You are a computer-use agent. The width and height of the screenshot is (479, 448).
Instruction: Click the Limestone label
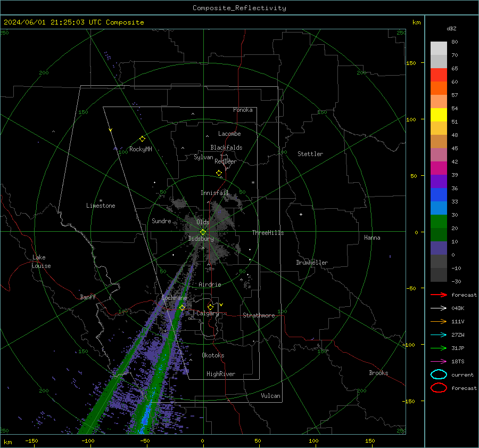coord(101,206)
